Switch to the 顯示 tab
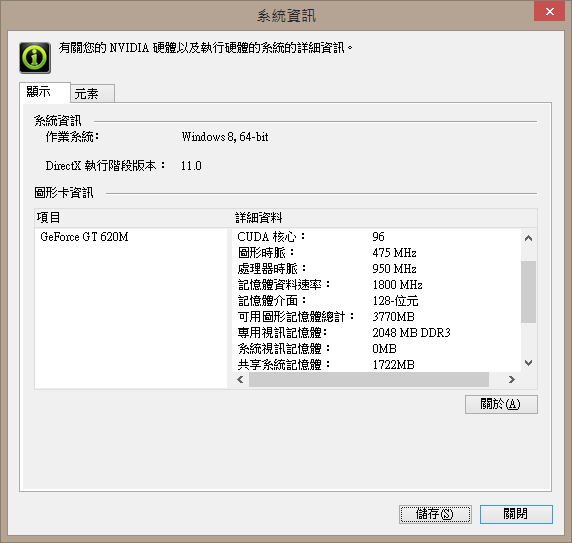 click(45, 92)
